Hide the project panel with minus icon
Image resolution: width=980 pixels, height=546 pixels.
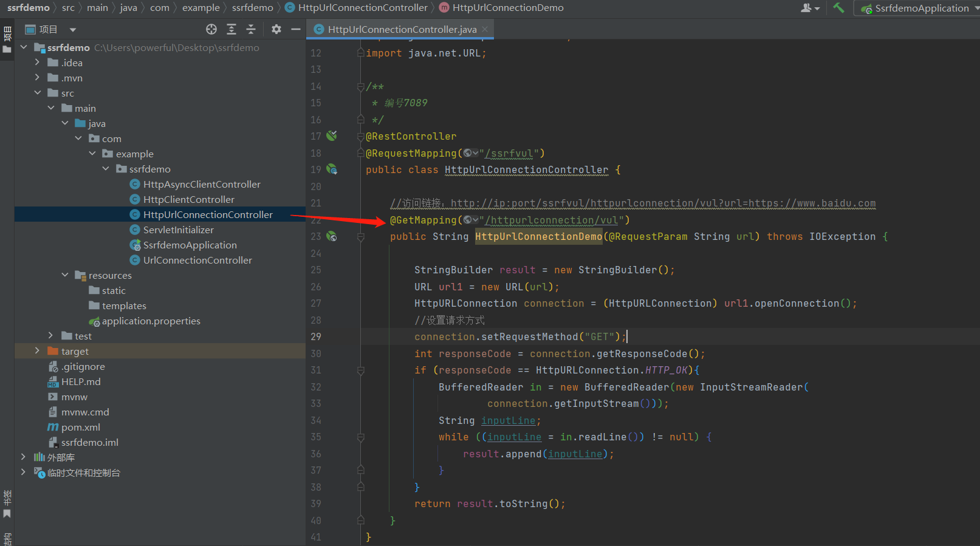296,29
